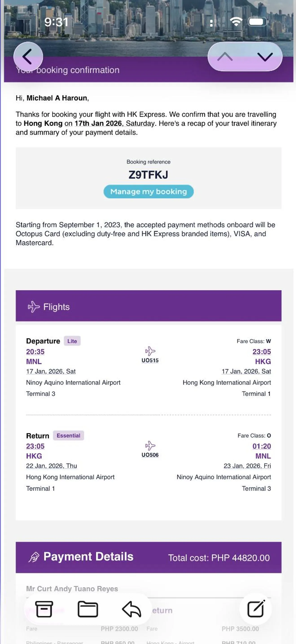Tap the Wi-Fi status icon
The height and width of the screenshot is (644, 296).
(x=236, y=22)
